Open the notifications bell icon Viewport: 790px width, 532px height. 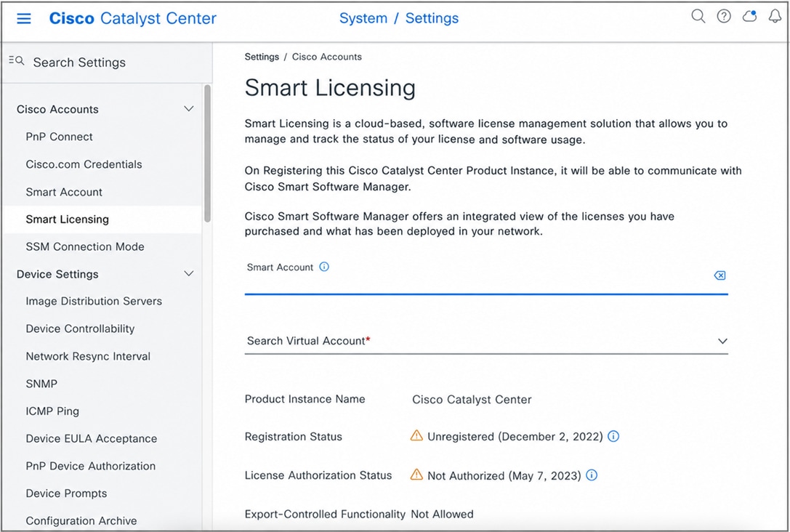pos(775,16)
